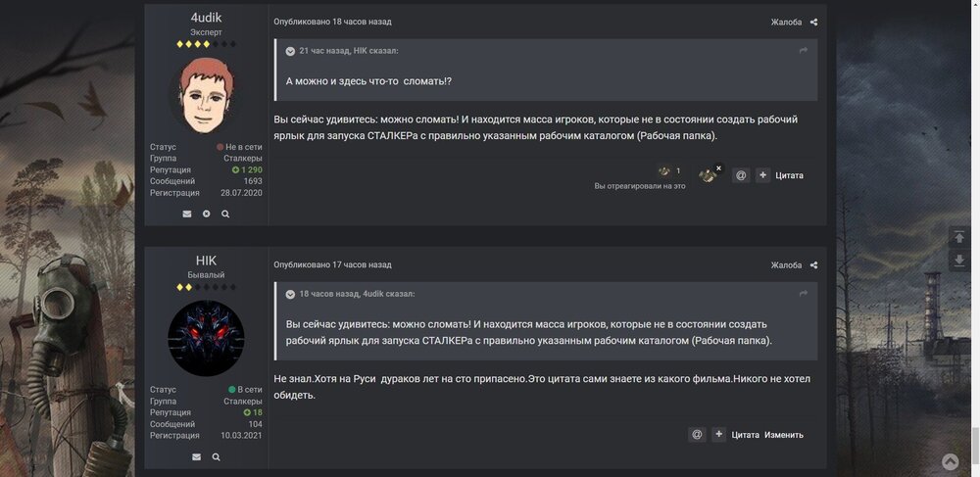Click the search icon under HIK's profile

click(x=216, y=457)
